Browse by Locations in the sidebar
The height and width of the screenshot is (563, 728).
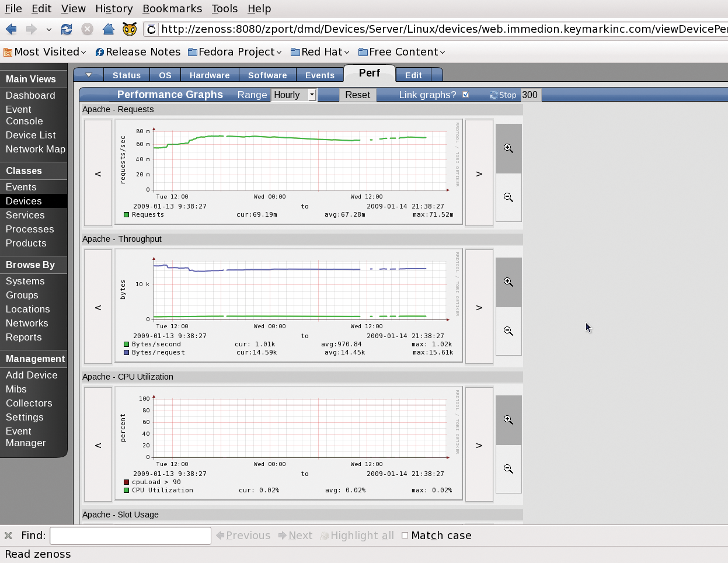click(28, 309)
